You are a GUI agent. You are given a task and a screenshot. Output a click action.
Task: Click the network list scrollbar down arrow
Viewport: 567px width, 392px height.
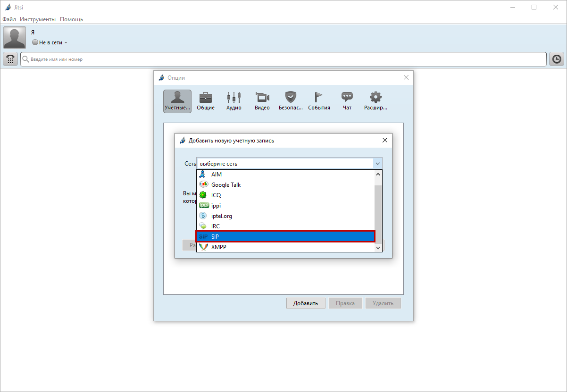point(378,248)
